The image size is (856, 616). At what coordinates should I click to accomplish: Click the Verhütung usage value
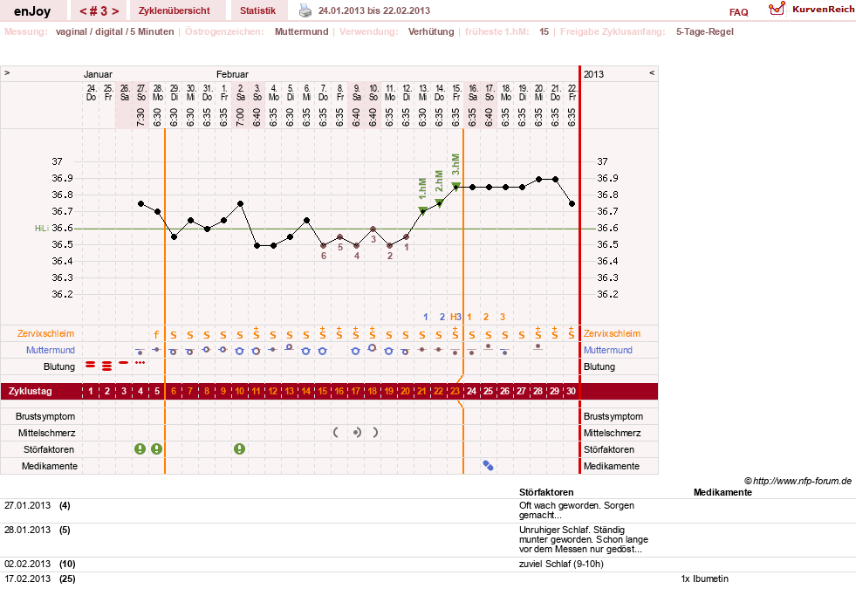coord(431,31)
